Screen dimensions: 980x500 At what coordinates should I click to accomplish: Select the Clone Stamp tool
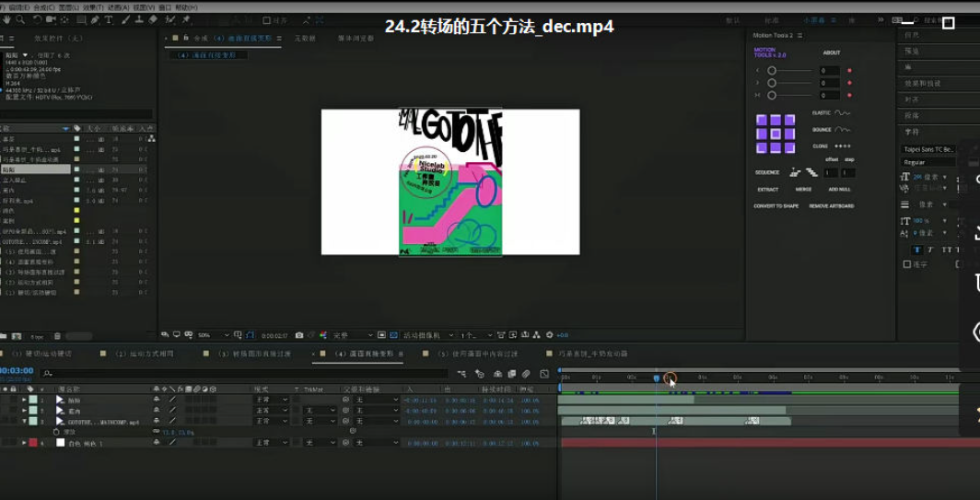click(x=139, y=19)
